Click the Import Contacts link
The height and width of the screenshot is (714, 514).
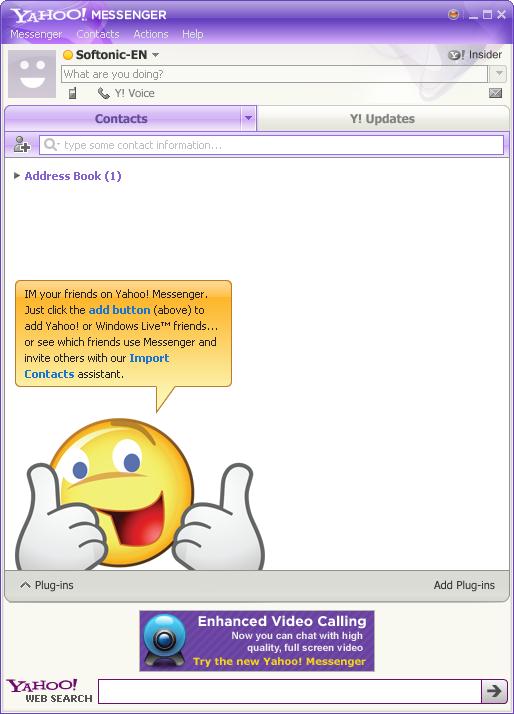pyautogui.click(x=97, y=366)
